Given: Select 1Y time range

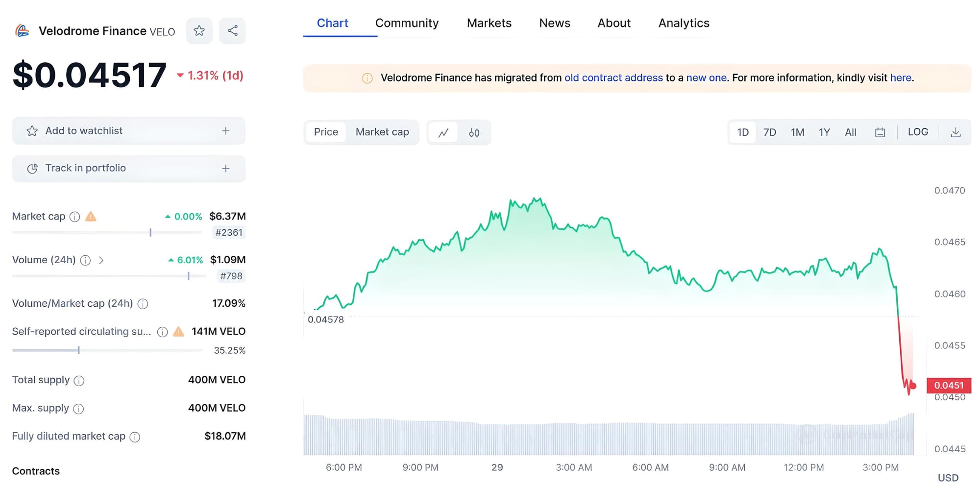Looking at the screenshot, I should 824,132.
